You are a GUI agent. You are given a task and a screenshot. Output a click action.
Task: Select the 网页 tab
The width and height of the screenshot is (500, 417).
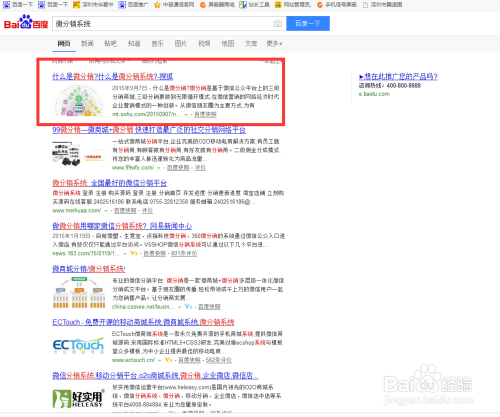[x=64, y=44]
